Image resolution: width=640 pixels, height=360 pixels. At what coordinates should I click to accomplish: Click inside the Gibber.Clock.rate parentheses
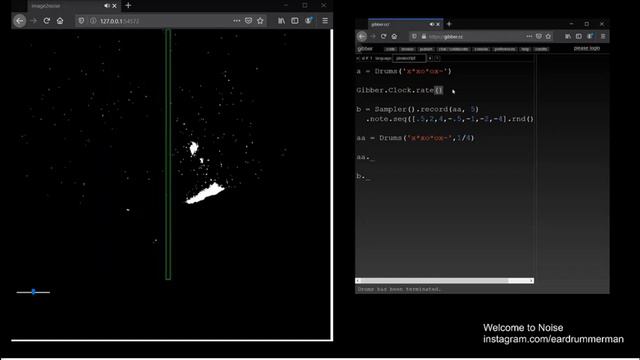pos(438,90)
